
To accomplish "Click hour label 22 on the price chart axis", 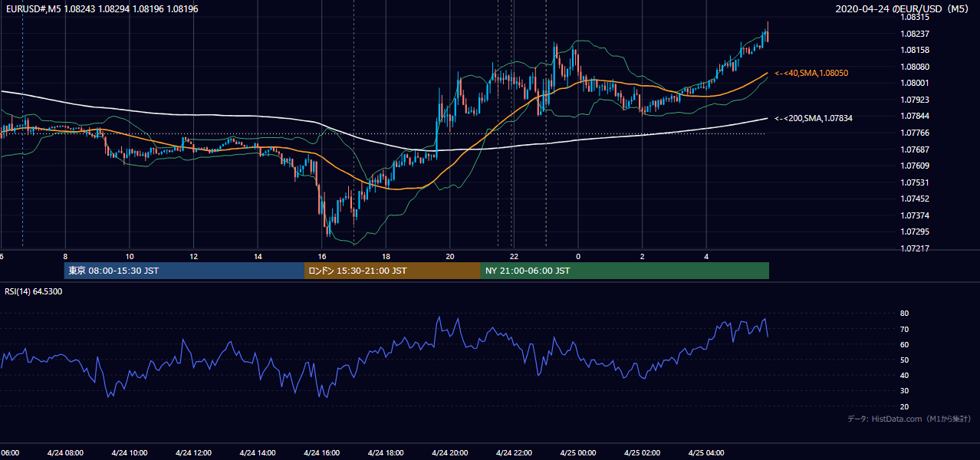I will tap(514, 256).
